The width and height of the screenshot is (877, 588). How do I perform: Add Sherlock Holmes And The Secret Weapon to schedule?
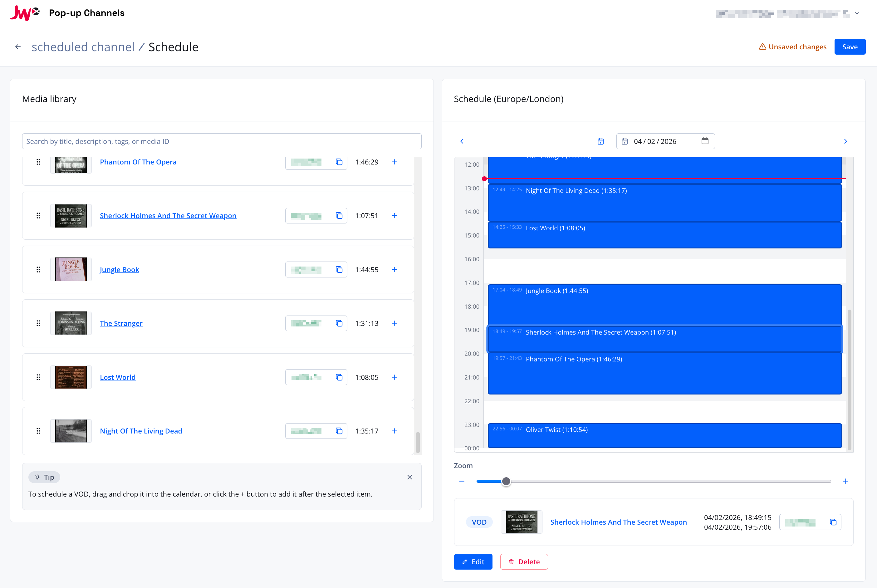pyautogui.click(x=394, y=216)
